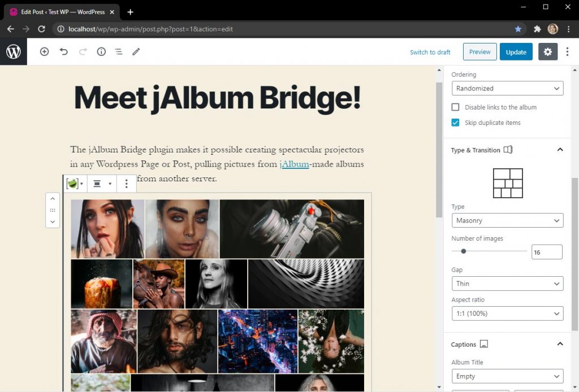This screenshot has height=392, width=579.
Task: View site information icon in address bar
Action: [61, 29]
